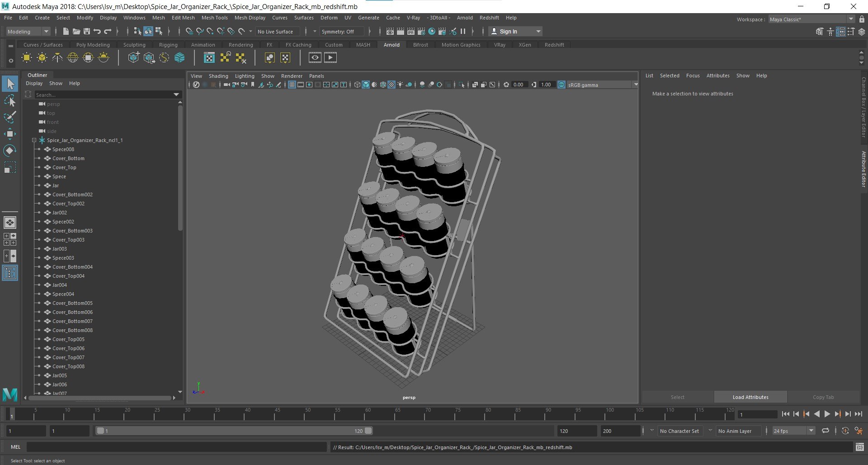Toggle the viewport color management sRGB button

click(x=561, y=85)
